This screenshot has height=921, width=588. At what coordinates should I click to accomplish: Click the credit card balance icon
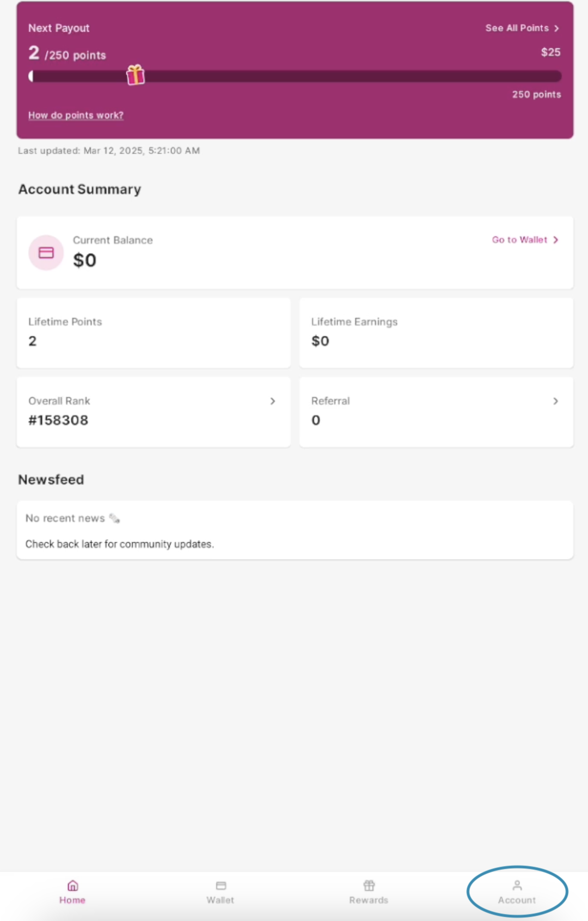[46, 253]
